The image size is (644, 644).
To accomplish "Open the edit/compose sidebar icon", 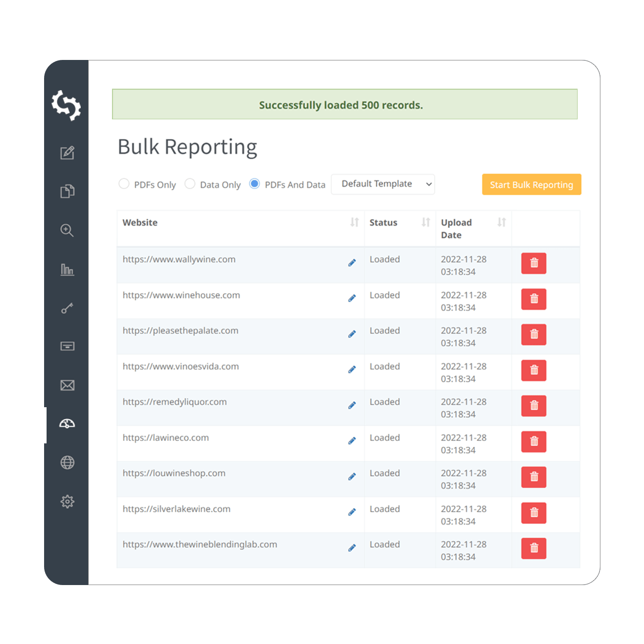I will tap(67, 153).
